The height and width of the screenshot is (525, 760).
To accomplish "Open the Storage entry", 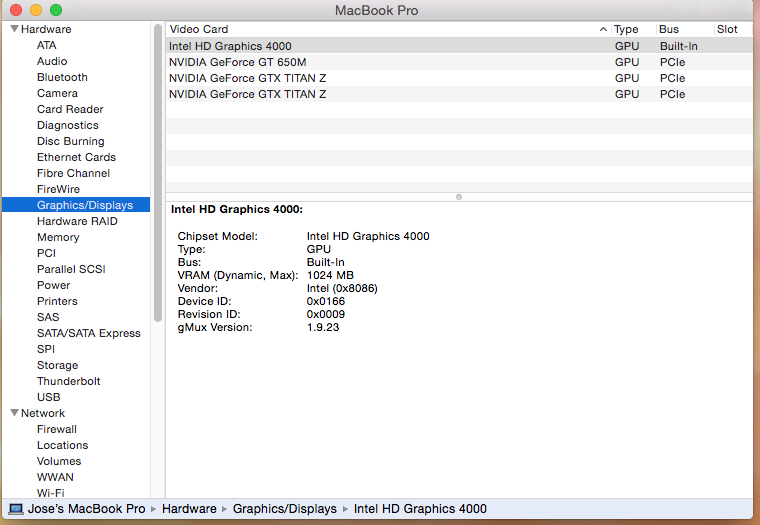I will [57, 365].
